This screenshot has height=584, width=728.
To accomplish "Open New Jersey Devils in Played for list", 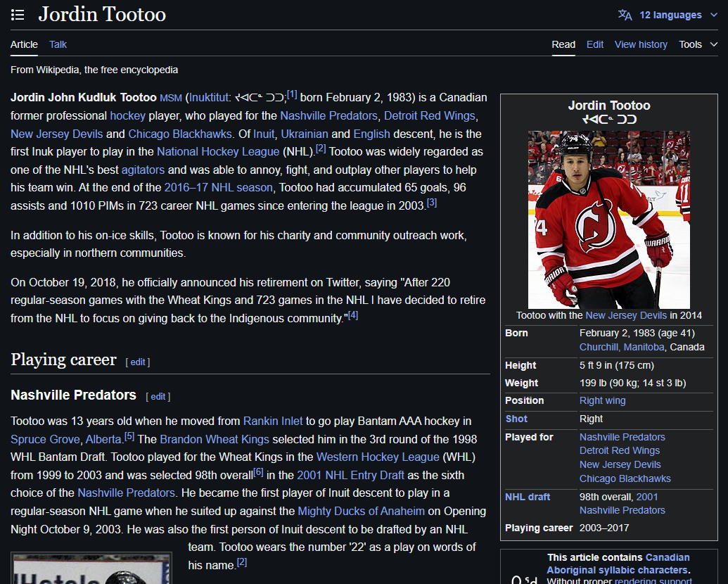I will click(620, 464).
